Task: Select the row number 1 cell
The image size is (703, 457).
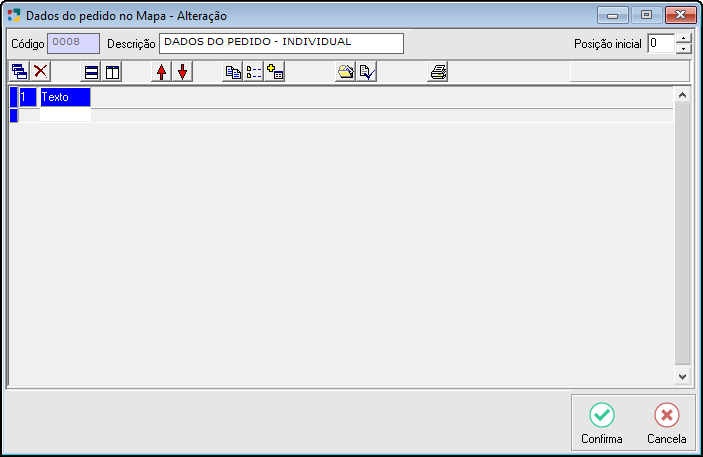Action: 27,97
